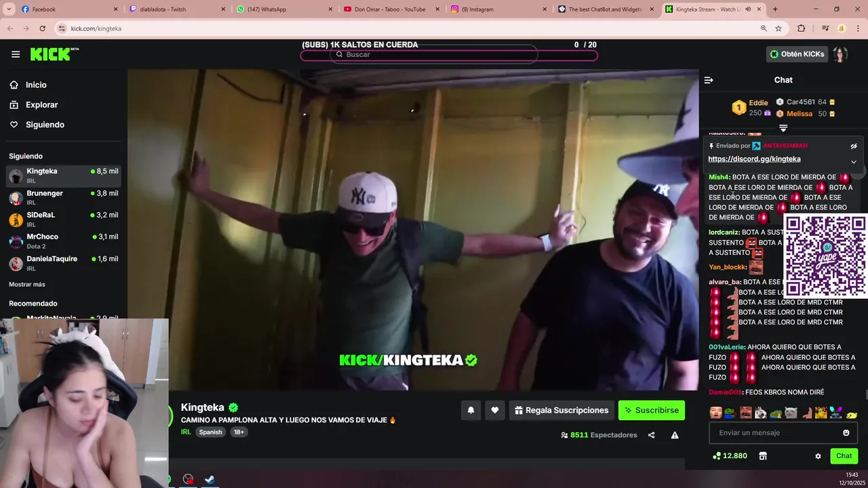Click the channel points 12.880 balance
The image size is (868, 488).
pos(730,456)
